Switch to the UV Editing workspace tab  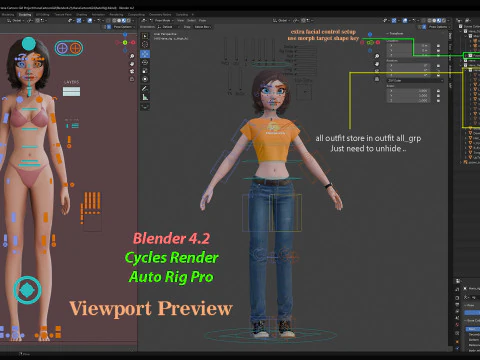click(42, 15)
